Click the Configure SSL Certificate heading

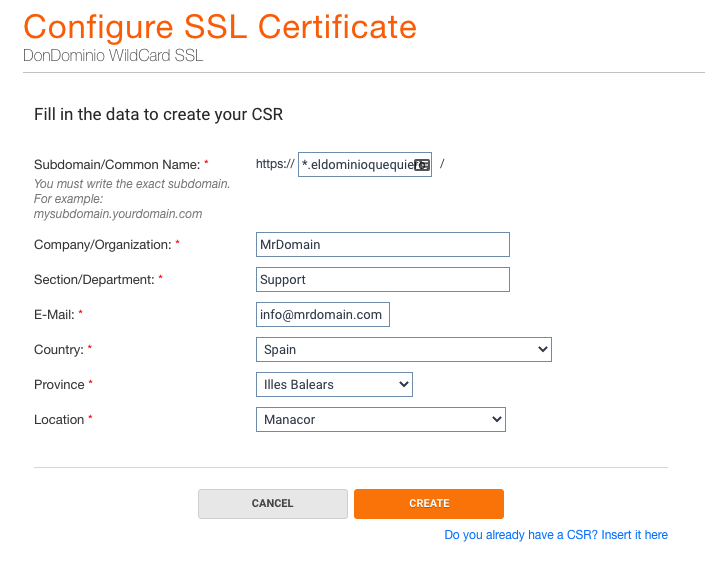tap(220, 27)
